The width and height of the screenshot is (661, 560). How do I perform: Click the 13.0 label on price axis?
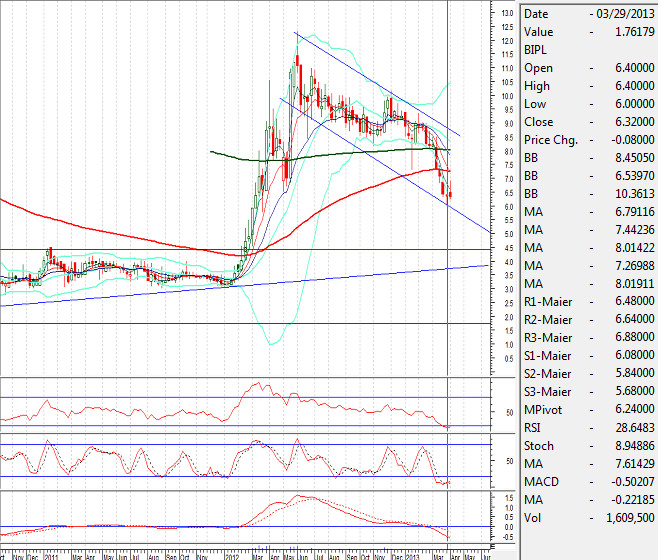(x=507, y=12)
